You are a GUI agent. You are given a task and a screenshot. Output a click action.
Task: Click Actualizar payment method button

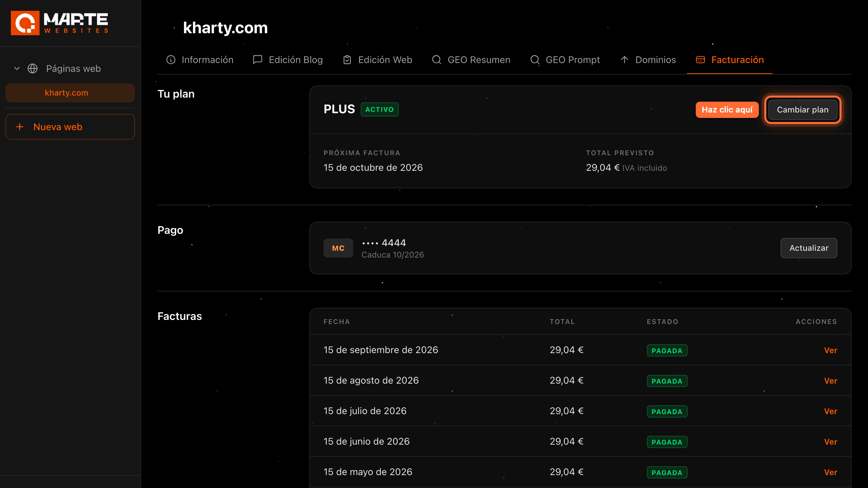coord(809,248)
